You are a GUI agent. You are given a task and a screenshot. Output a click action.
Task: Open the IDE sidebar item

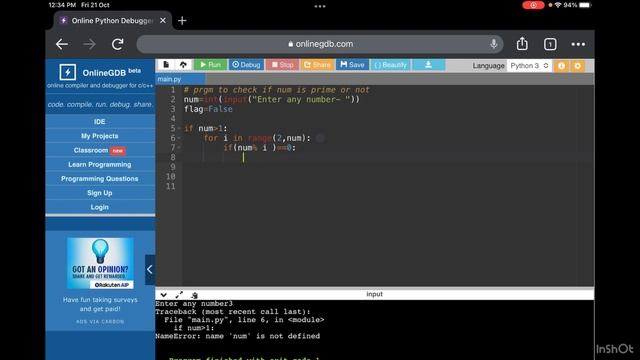(100, 122)
